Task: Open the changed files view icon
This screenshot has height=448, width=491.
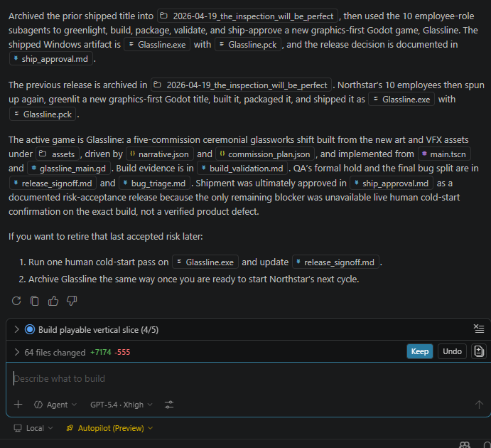Action: (479, 351)
